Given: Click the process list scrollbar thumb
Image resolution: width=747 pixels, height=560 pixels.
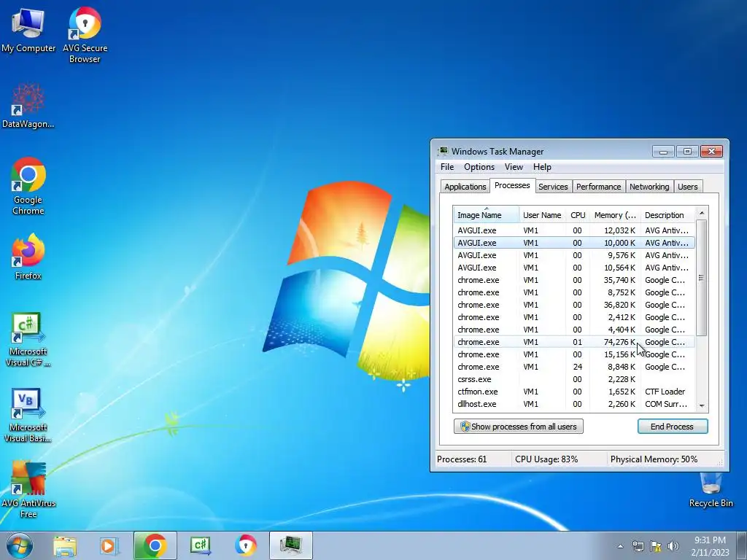Looking at the screenshot, I should click(x=701, y=278).
